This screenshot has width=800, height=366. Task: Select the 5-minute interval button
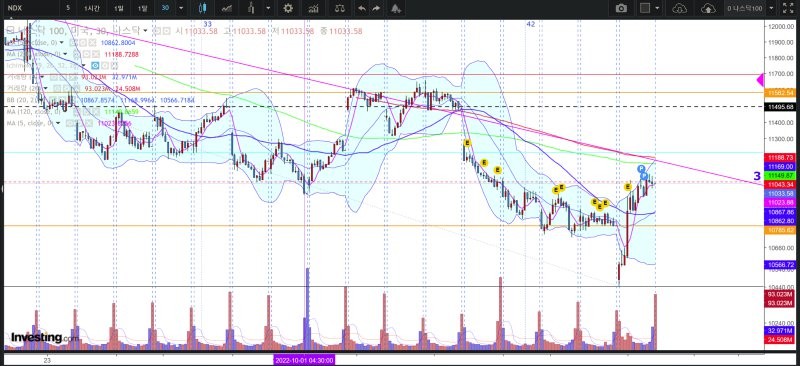[x=68, y=8]
